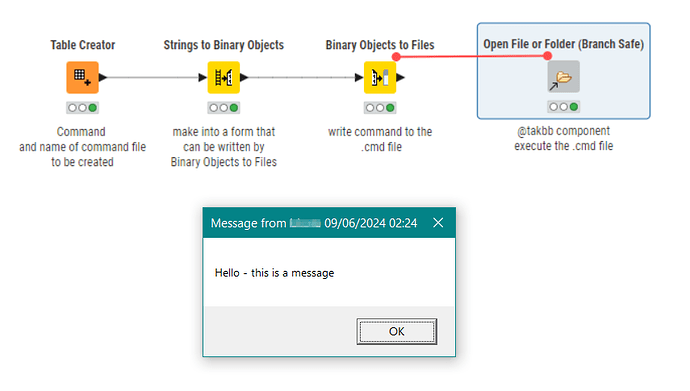Click Binary Objects to Files output port arrow
The height and width of the screenshot is (391, 690).
[400, 77]
